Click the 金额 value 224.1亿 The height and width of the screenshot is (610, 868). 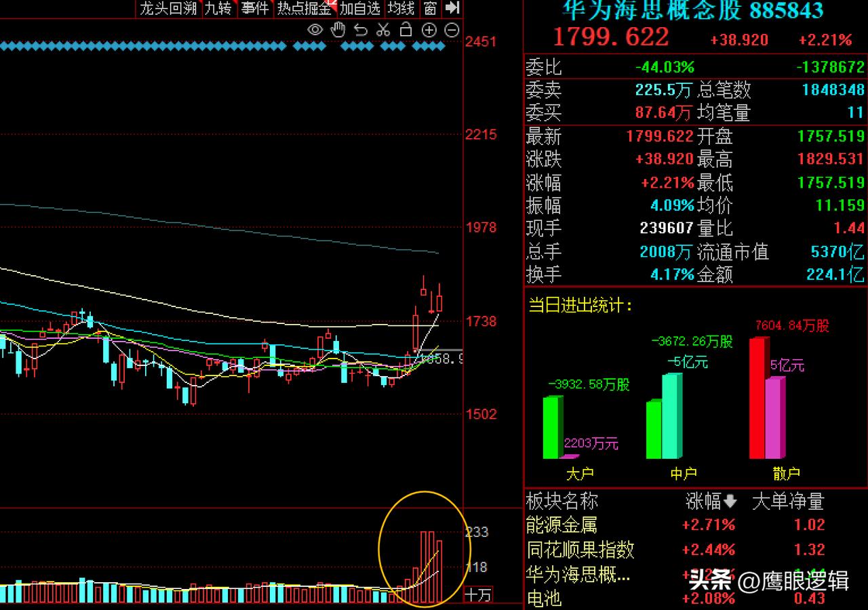(x=835, y=274)
